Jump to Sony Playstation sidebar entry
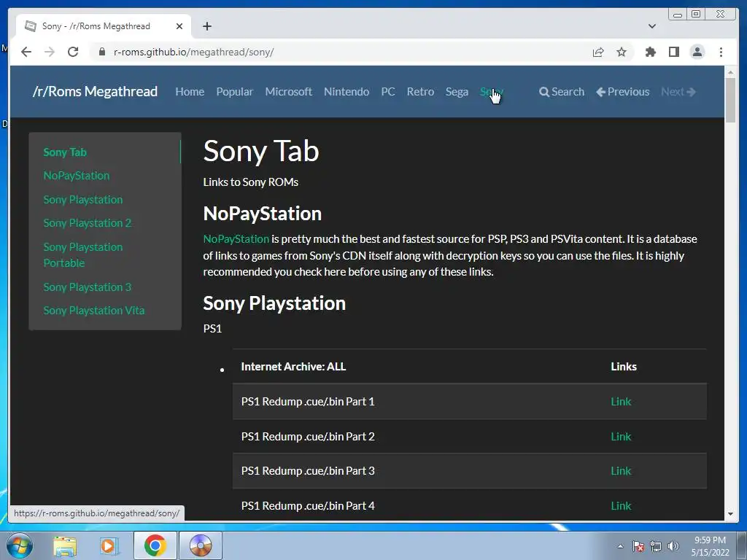This screenshot has width=747, height=560. 83,200
